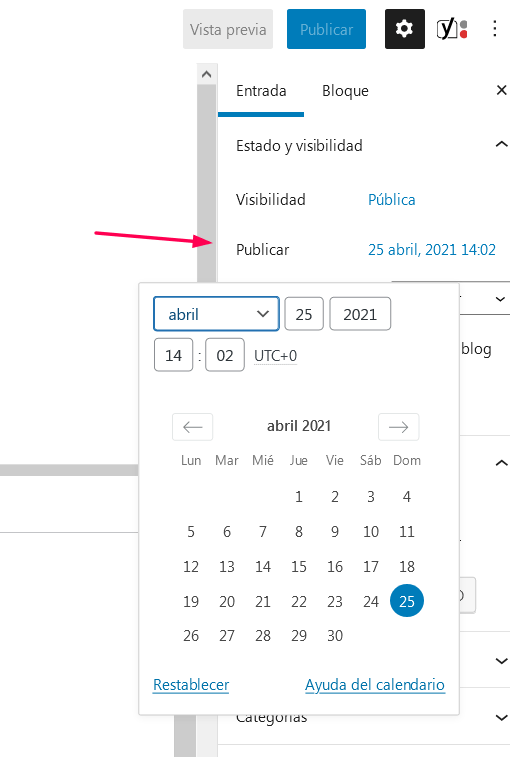The height and width of the screenshot is (757, 510).
Task: Collapse the Estado y visibilidad section
Action: [501, 144]
